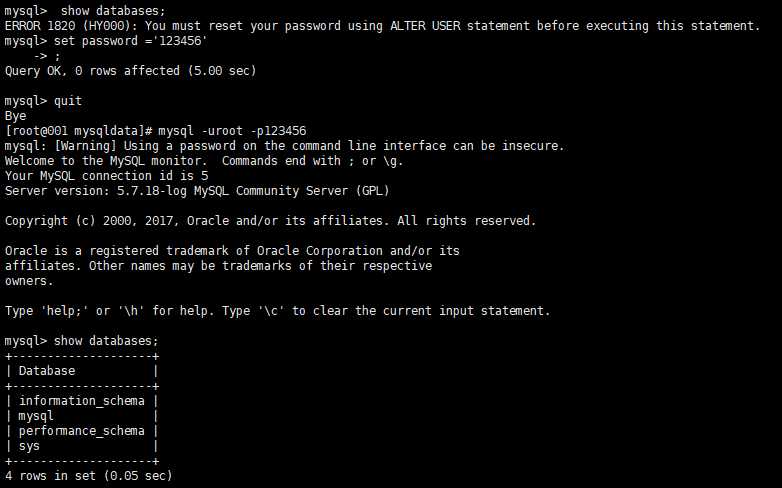This screenshot has width=782, height=488.
Task: Click the MySQL connection id line
Action: pyautogui.click(x=106, y=176)
